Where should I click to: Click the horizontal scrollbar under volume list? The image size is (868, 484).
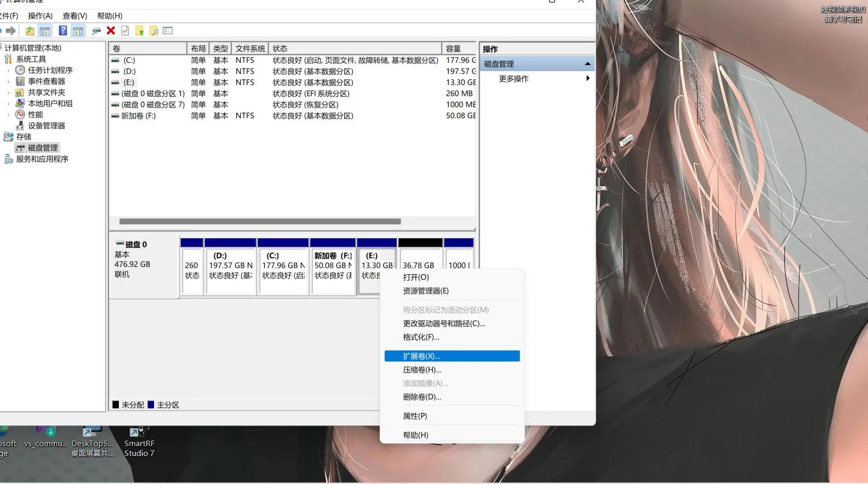[x=260, y=222]
